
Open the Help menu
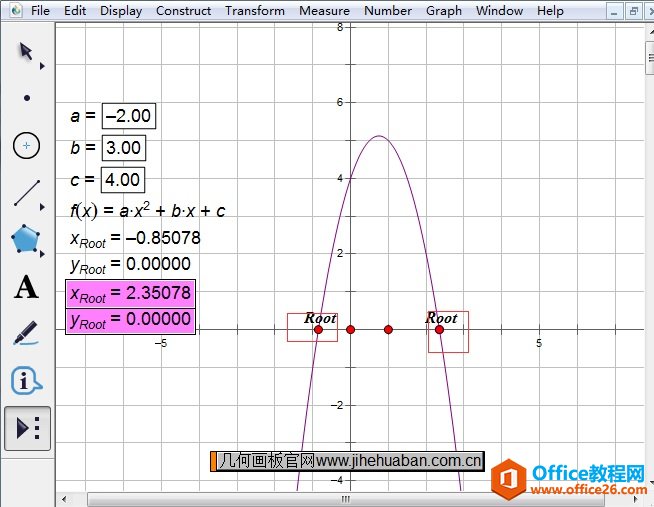click(550, 10)
